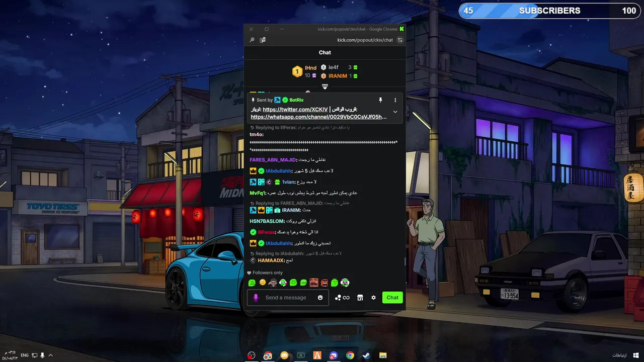Click the red IIIFeras username
This screenshot has height=362, width=644.
tap(266, 232)
